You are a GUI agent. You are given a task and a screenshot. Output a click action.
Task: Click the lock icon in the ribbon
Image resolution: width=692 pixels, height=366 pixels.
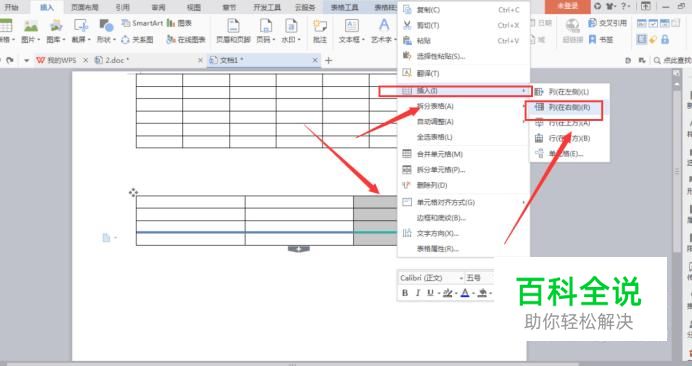(665, 40)
